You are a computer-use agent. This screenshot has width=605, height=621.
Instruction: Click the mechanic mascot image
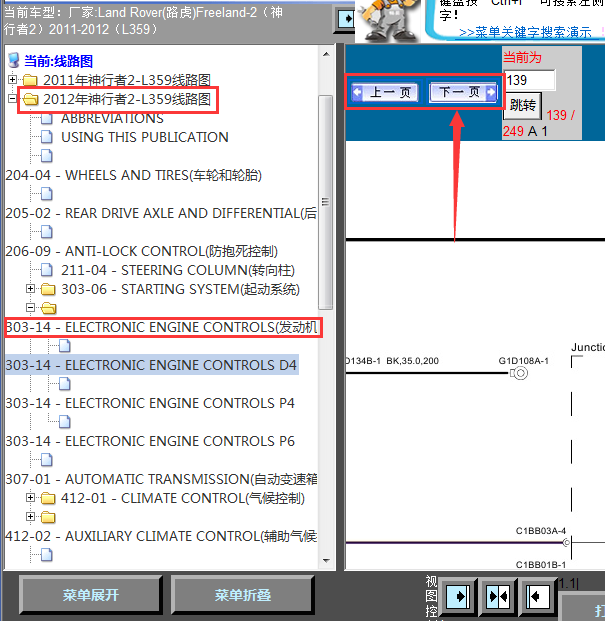tap(388, 20)
